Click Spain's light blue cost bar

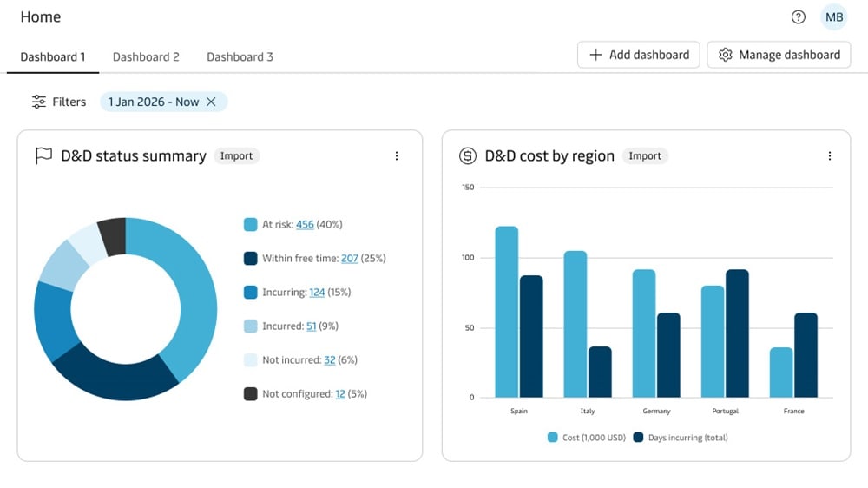tap(507, 313)
